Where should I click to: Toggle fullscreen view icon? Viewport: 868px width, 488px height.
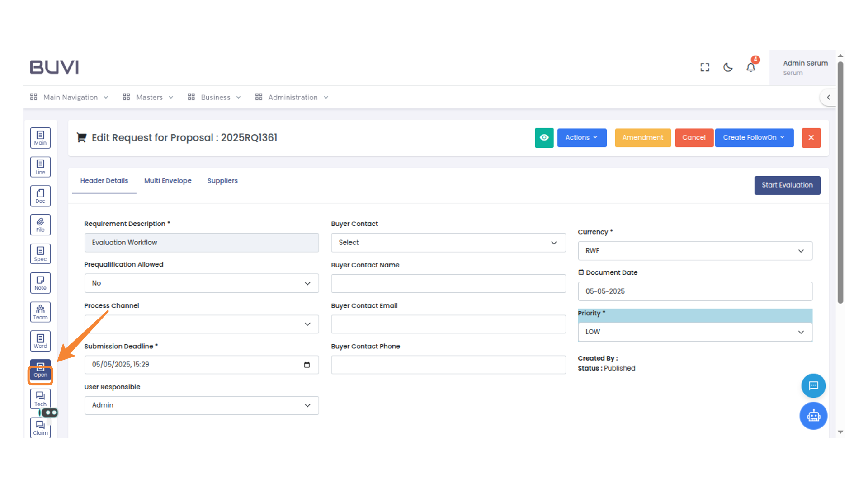click(705, 67)
